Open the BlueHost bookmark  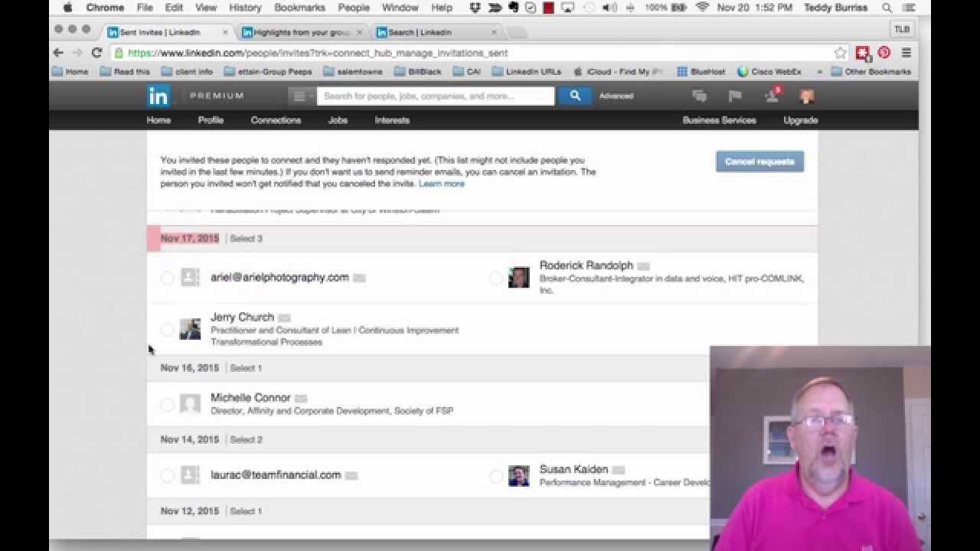701,71
